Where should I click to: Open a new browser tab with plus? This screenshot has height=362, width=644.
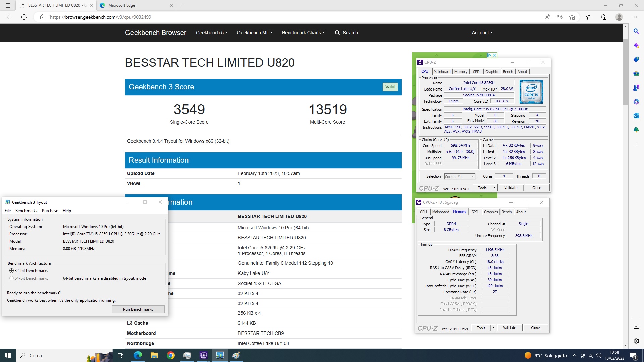(x=182, y=5)
